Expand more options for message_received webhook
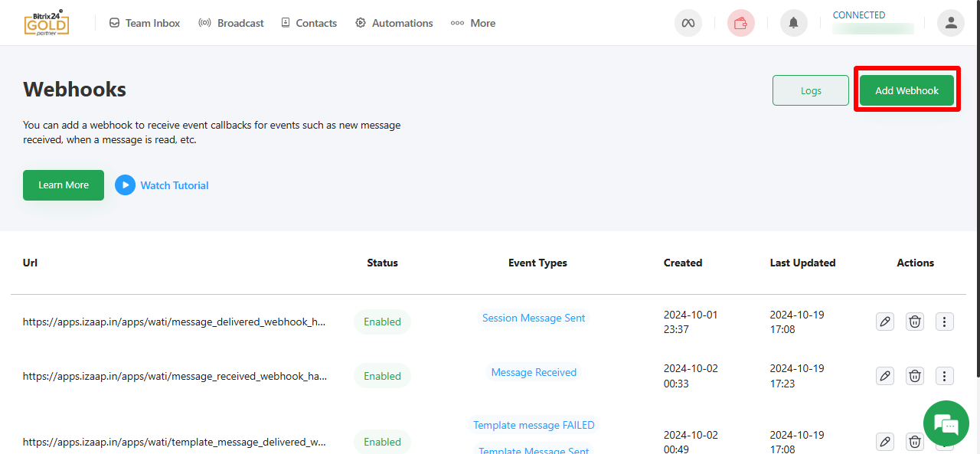The image size is (980, 454). (x=945, y=376)
